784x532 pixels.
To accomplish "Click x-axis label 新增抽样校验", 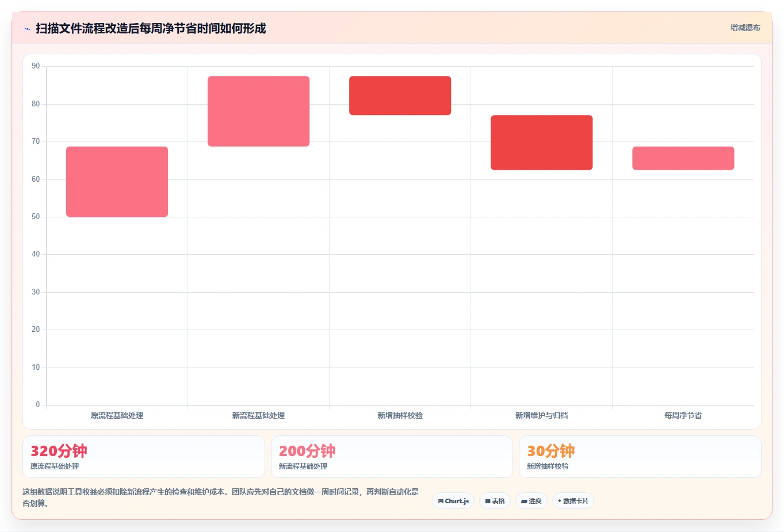I will point(400,415).
